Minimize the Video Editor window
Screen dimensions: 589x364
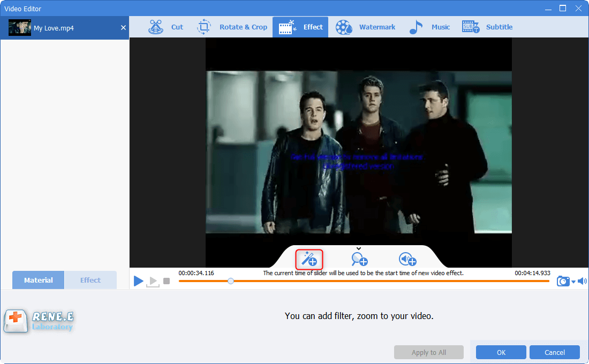pos(548,9)
